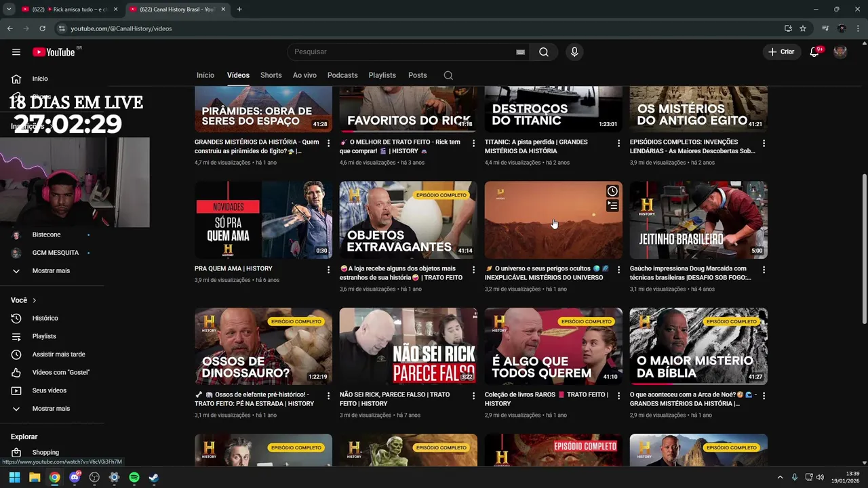Open options for GRANDES MISTÉRIOS DA HISTÓRIA pyramids video
The height and width of the screenshot is (488, 868).
(328, 143)
